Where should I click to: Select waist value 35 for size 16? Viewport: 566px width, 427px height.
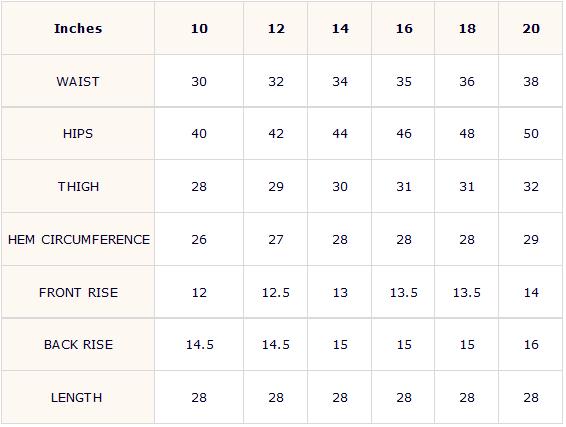click(x=404, y=81)
